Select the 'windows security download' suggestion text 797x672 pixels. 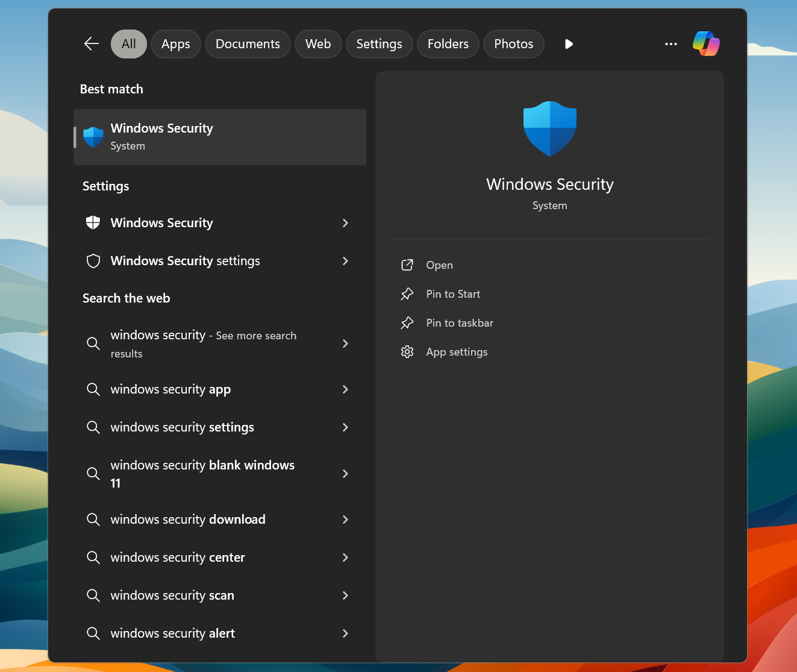[x=188, y=520]
